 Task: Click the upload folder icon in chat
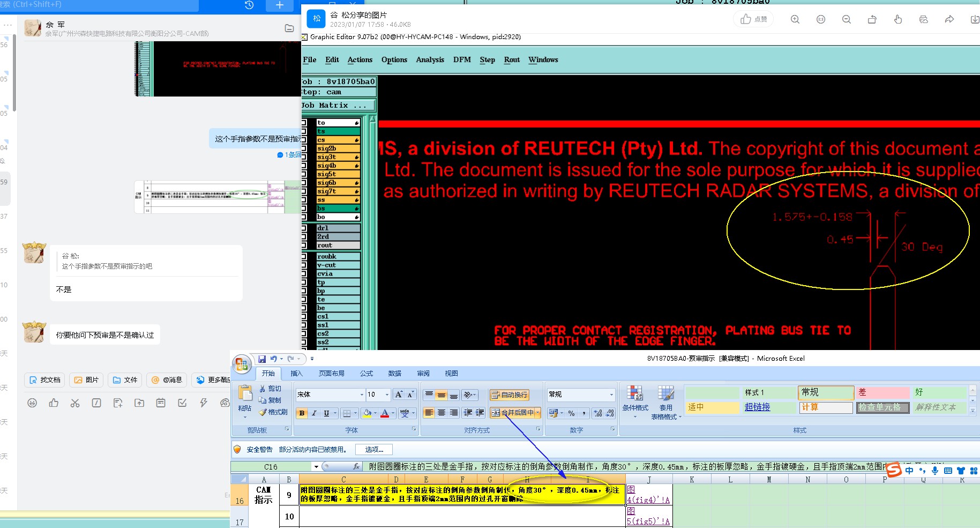[x=139, y=403]
